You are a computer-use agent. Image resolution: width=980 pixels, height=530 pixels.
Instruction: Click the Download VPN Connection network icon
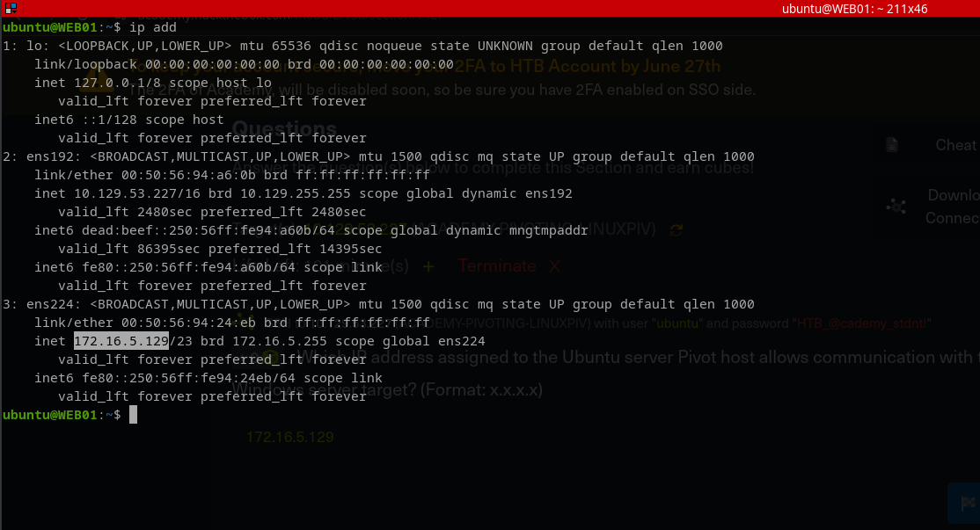pos(896,207)
